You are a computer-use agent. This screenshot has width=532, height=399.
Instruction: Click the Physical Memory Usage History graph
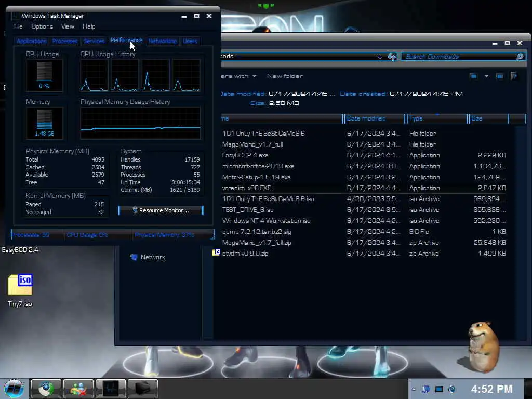(x=140, y=123)
